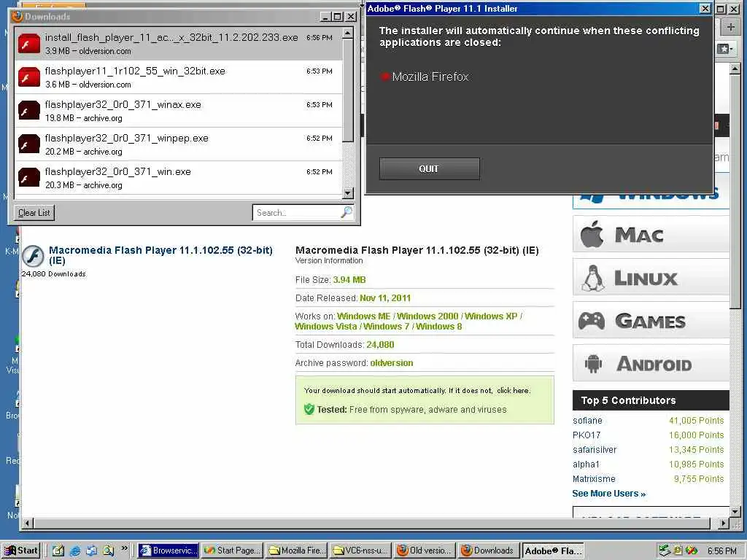The image size is (747, 560).
Task: Click icon of flashplayer32_0r0_371_winpep.exe
Action: (29, 144)
